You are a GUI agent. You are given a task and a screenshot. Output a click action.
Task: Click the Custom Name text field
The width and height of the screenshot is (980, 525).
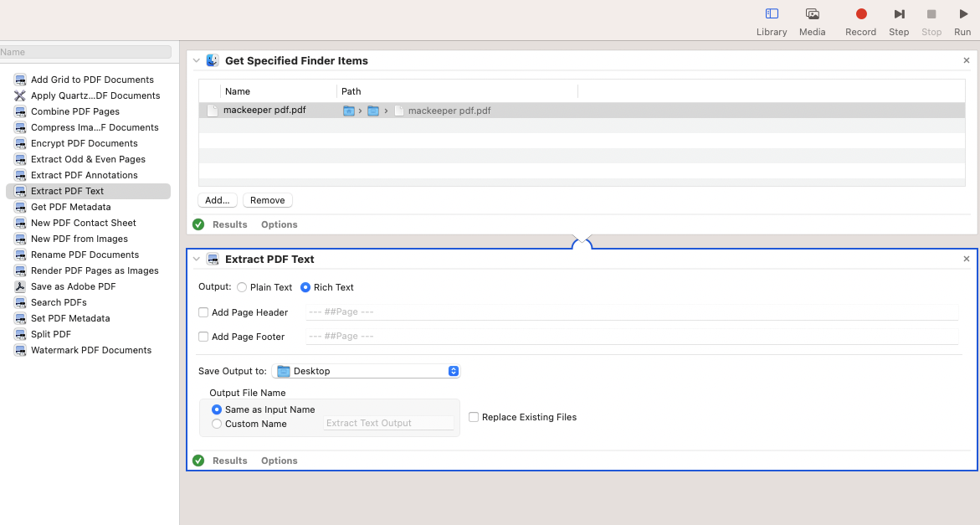pos(389,423)
